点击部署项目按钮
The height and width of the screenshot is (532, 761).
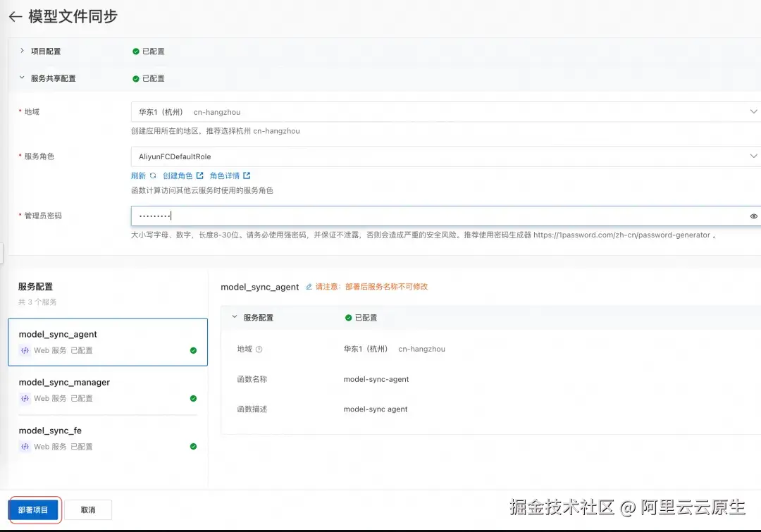point(34,509)
